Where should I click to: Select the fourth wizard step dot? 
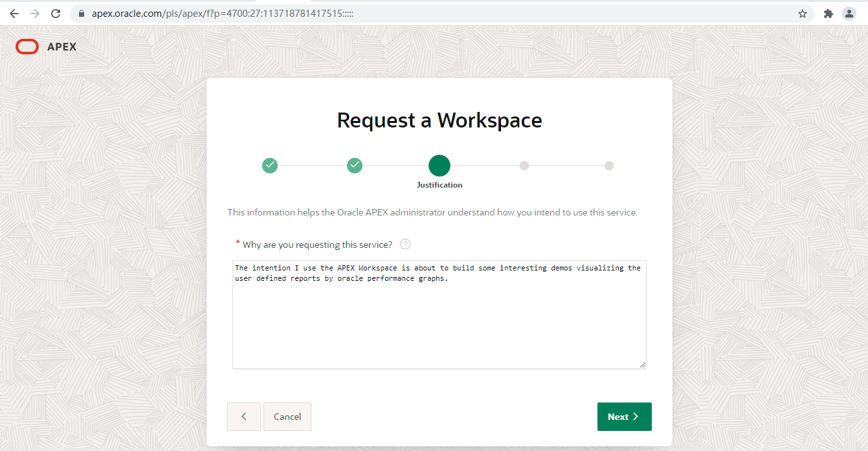pos(524,166)
